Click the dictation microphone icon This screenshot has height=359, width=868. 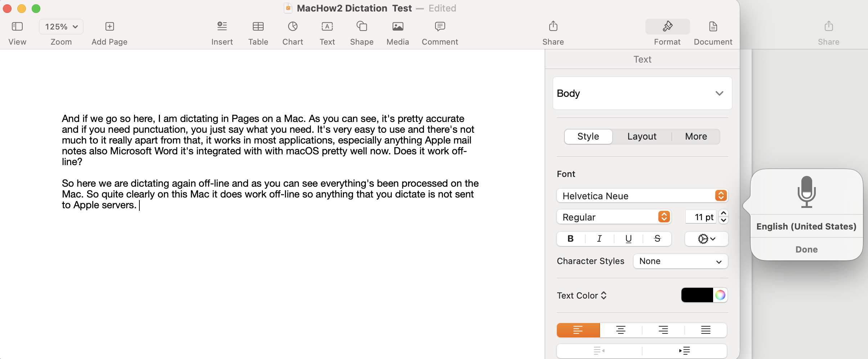tap(806, 192)
